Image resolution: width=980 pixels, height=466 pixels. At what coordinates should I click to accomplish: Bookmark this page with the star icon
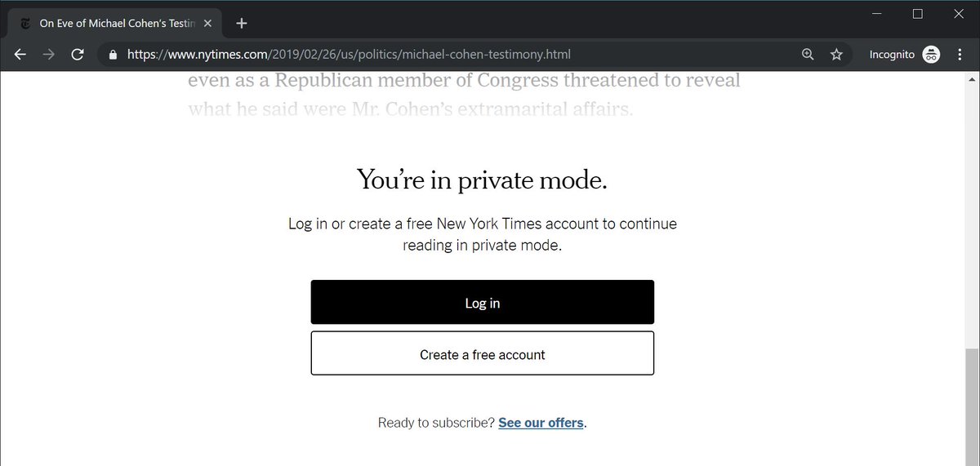click(836, 55)
